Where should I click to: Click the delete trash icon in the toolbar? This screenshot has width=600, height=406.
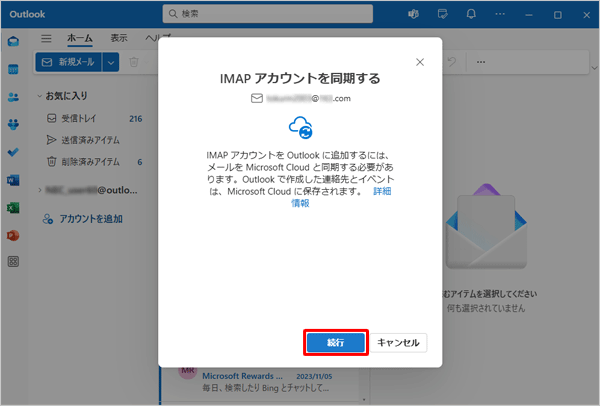click(x=134, y=62)
